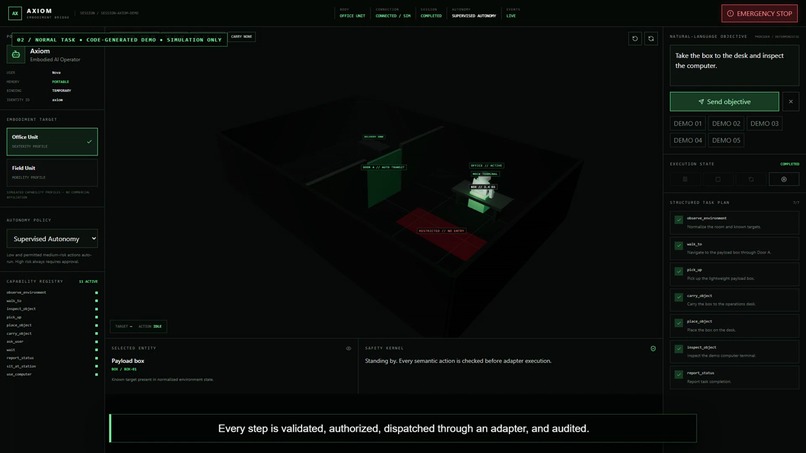
Task: Load DEMO 02 preset
Action: point(726,123)
